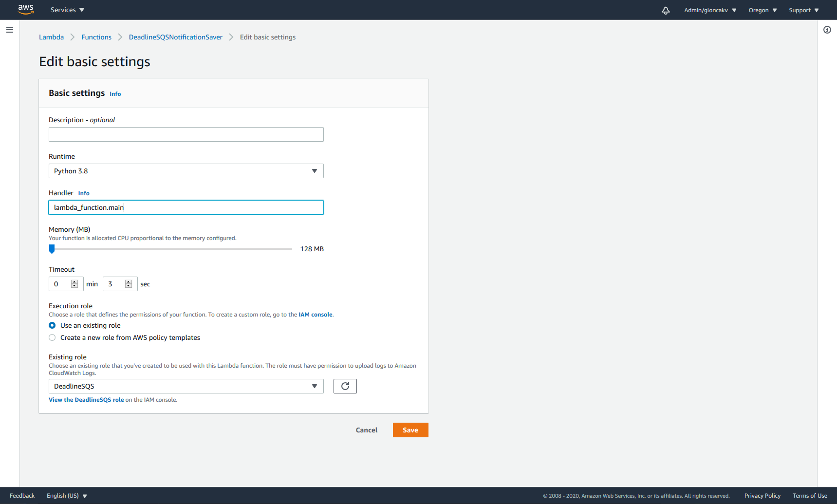This screenshot has width=837, height=504.
Task: Open the IAM console link
Action: (x=316, y=315)
